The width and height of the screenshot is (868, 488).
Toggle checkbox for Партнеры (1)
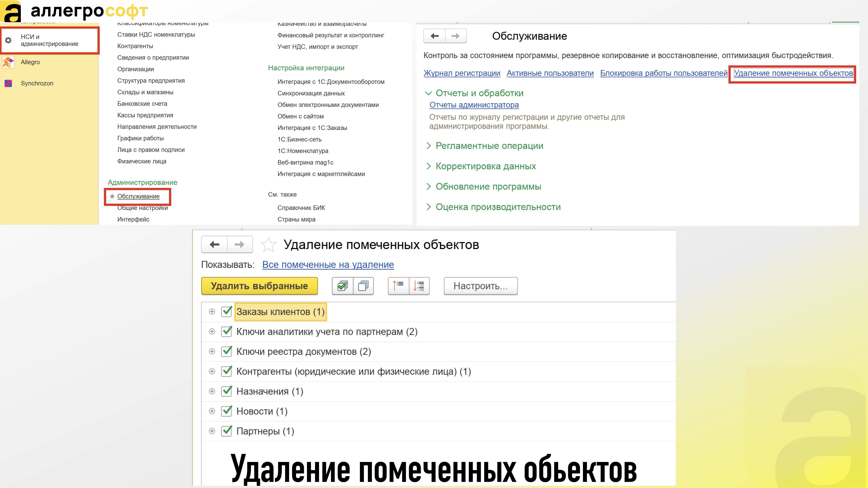226,431
